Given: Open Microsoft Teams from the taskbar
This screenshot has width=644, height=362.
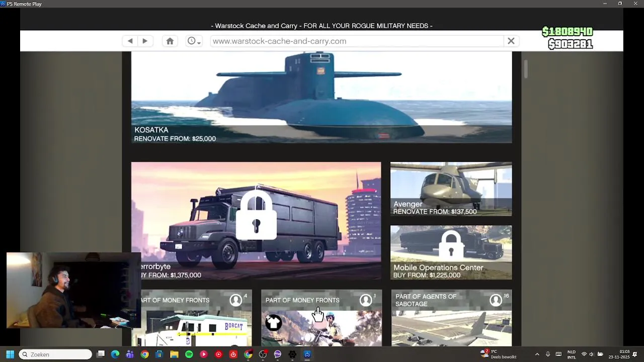Looking at the screenshot, I should (130, 354).
